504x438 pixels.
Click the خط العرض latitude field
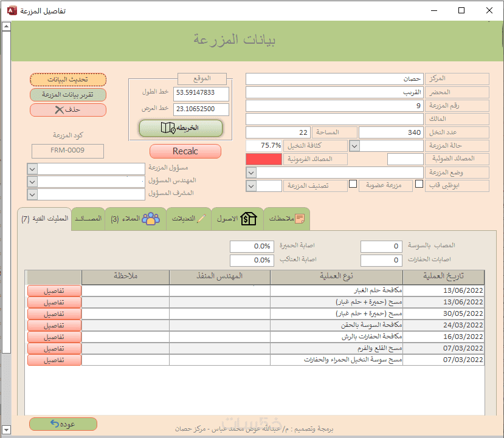tap(201, 109)
